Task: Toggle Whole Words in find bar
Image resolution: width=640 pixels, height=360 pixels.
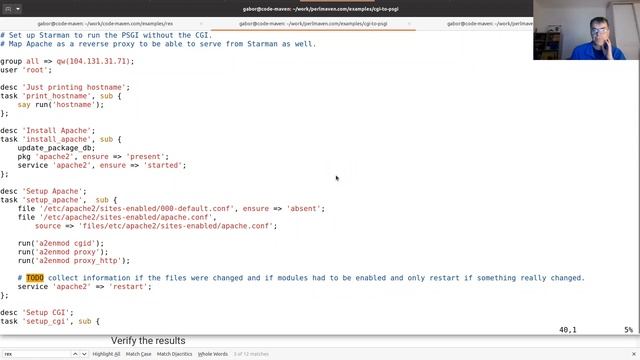Action: point(213,354)
